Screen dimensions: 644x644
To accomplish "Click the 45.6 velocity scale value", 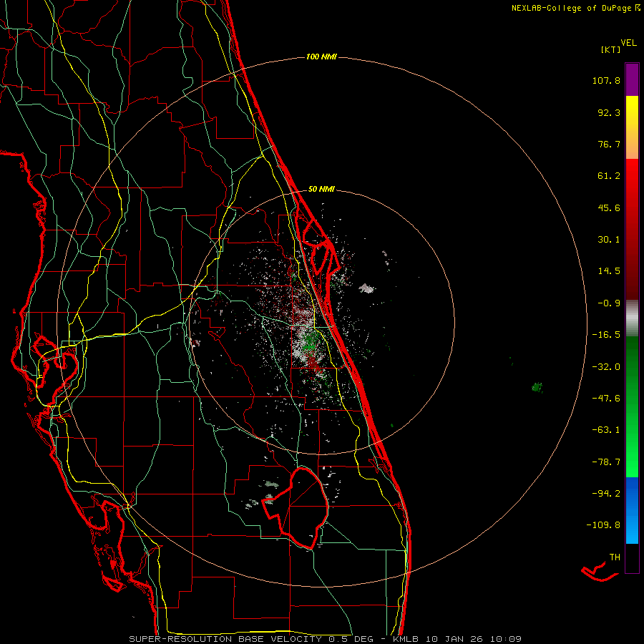I will tap(609, 208).
